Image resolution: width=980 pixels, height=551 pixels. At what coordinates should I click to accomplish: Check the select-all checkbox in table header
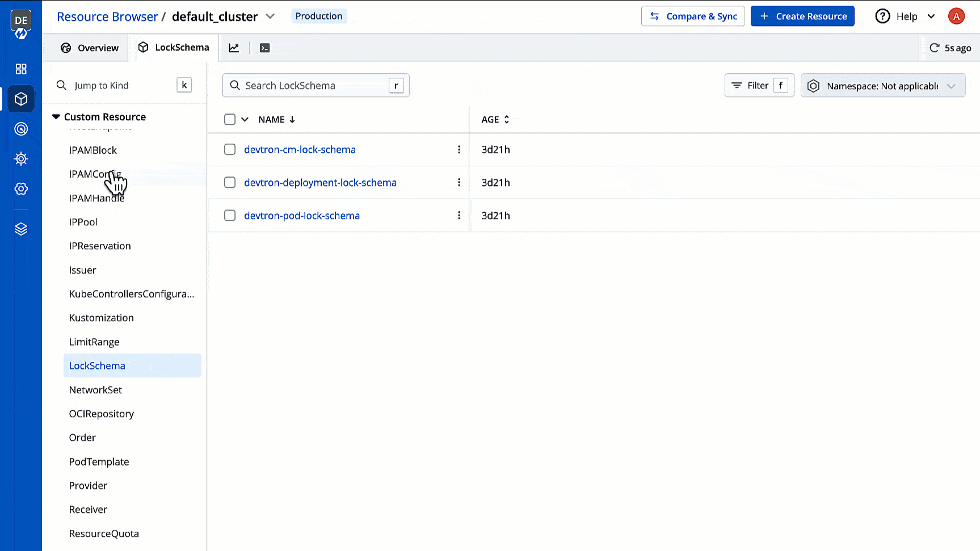pos(230,119)
